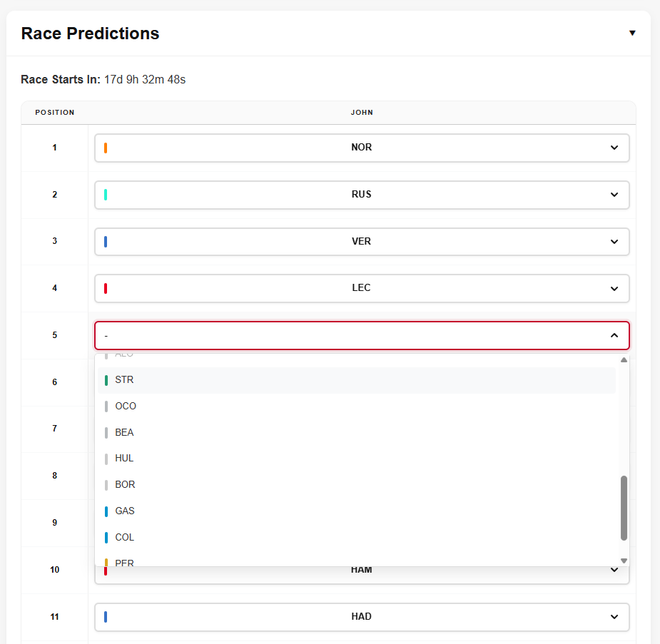This screenshot has width=660, height=644.
Task: Click the teal Mercedes color indicator beside RUS
Action: pyautogui.click(x=106, y=194)
